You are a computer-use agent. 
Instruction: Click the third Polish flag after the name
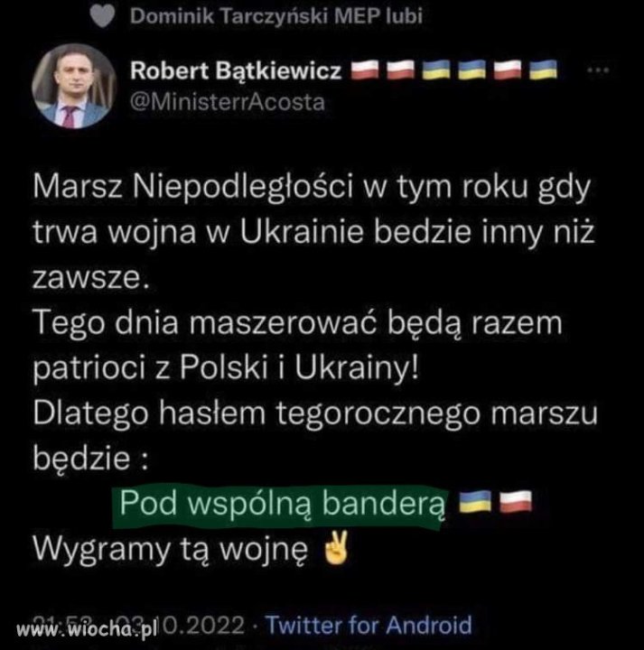coord(508,70)
